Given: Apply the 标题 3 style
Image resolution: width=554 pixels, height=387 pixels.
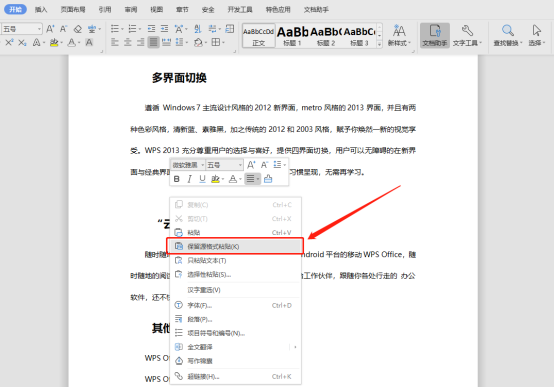Looking at the screenshot, I should (x=359, y=36).
